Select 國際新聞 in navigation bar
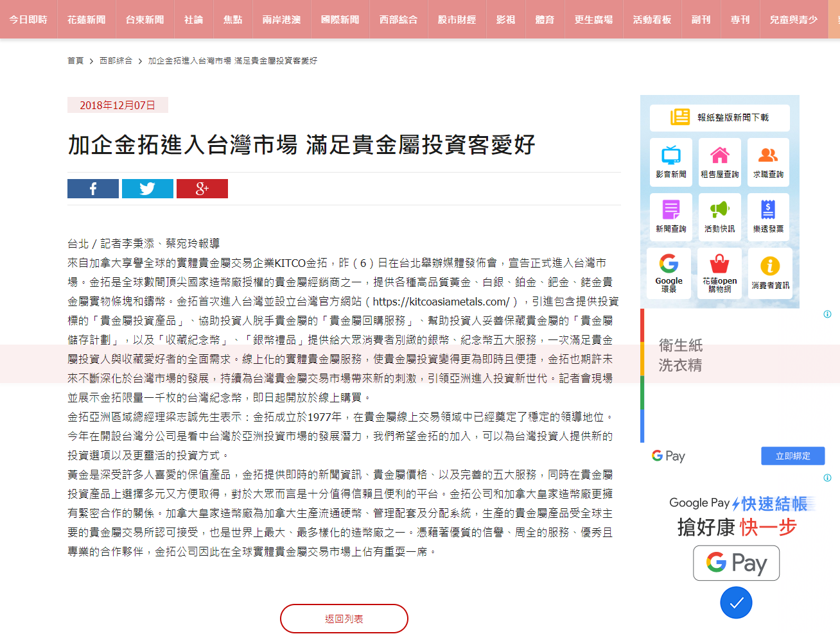The height and width of the screenshot is (643, 840). [x=340, y=20]
